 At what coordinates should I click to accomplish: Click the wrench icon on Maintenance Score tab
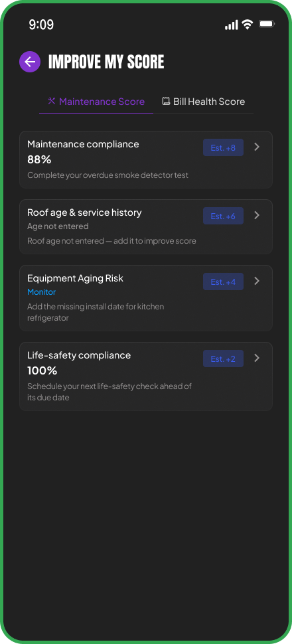(51, 101)
